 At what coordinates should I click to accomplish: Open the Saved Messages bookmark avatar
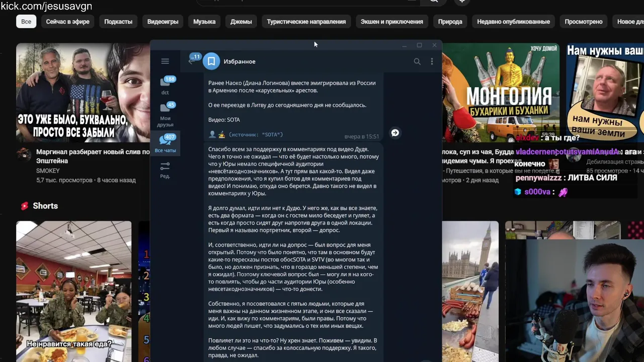point(211,61)
